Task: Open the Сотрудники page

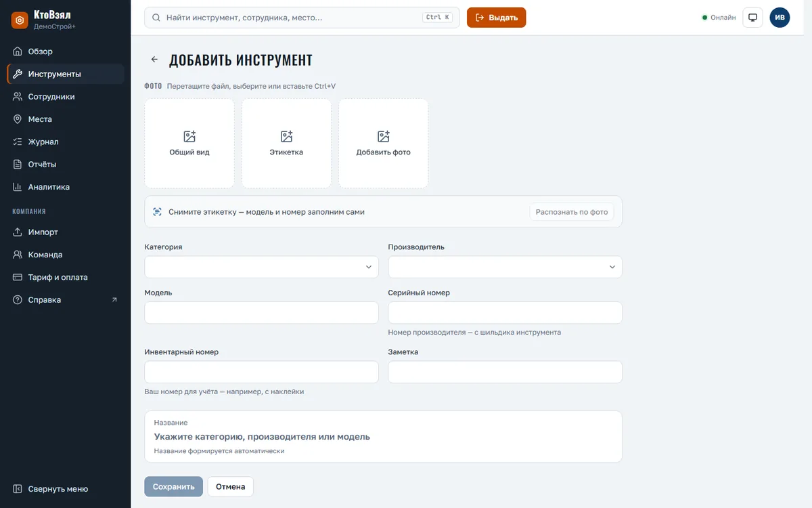Action: pyautogui.click(x=66, y=97)
